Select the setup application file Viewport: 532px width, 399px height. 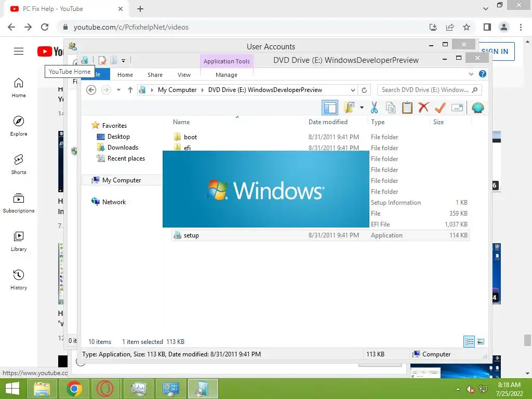pyautogui.click(x=191, y=235)
